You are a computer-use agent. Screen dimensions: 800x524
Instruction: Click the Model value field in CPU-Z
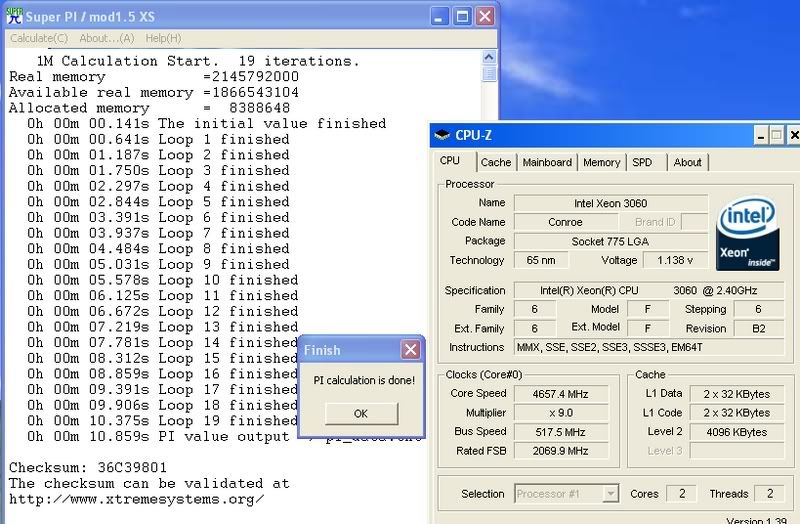click(x=648, y=309)
